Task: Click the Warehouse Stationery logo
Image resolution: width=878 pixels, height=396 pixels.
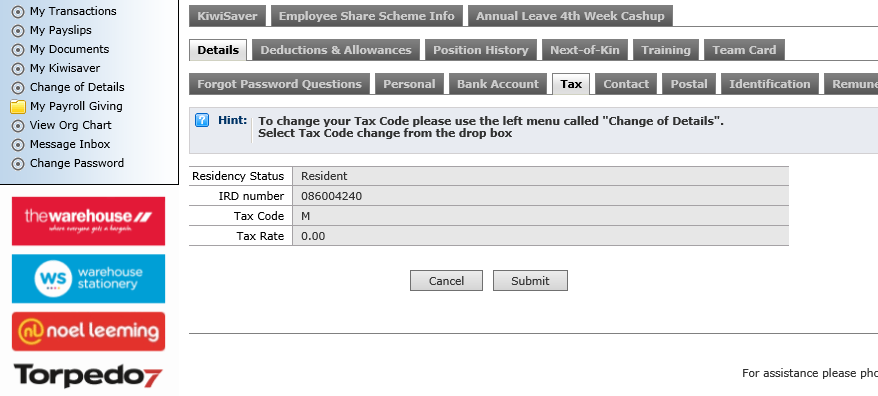Action: click(88, 278)
